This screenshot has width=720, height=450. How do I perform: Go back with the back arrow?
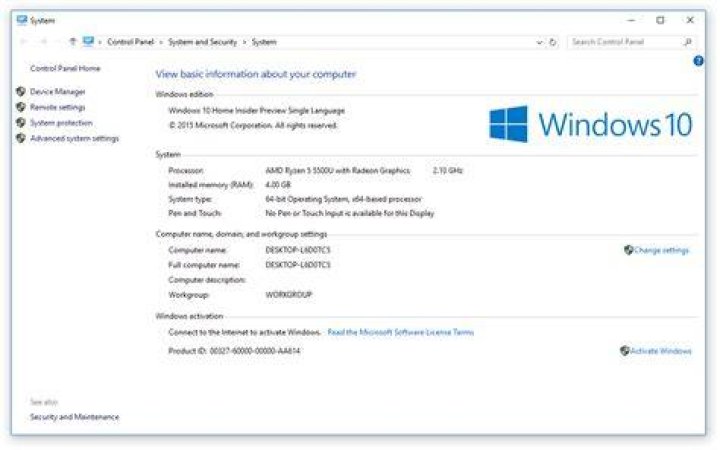23,42
